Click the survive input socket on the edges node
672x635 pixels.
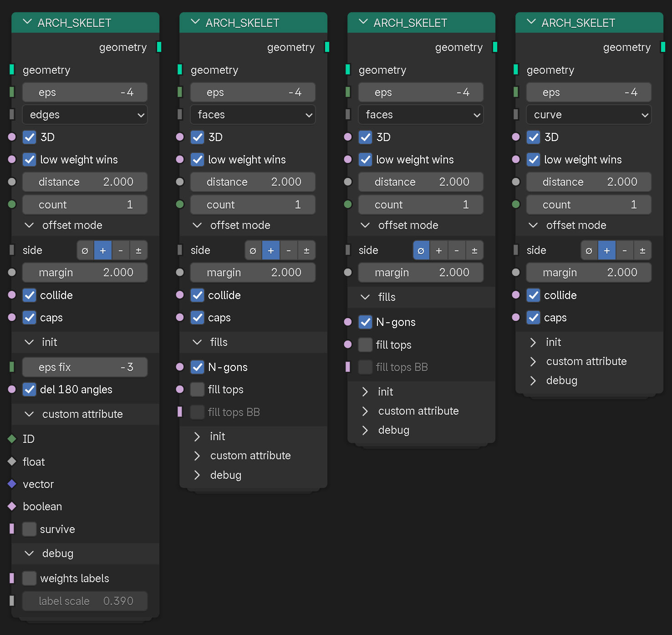click(12, 528)
